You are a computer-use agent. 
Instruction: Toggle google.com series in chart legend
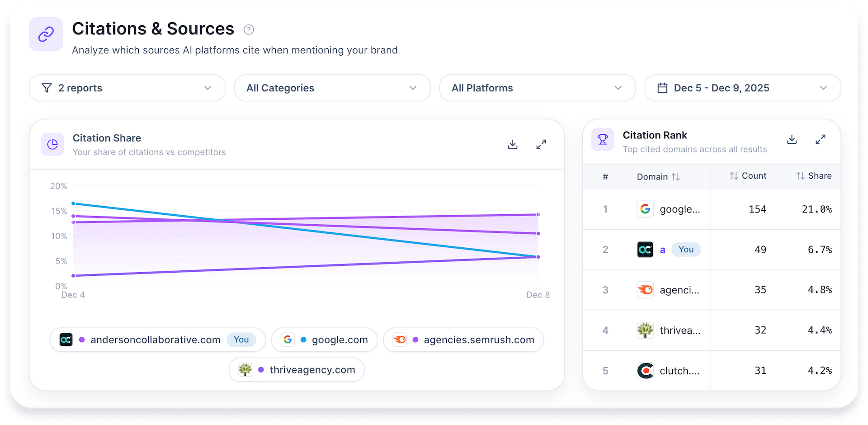point(324,340)
